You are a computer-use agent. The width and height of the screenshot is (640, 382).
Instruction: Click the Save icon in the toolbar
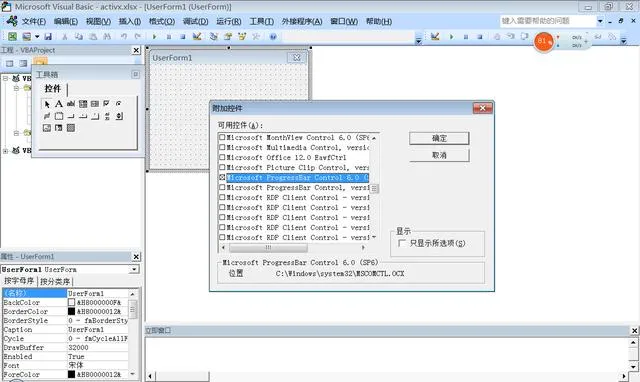48,36
